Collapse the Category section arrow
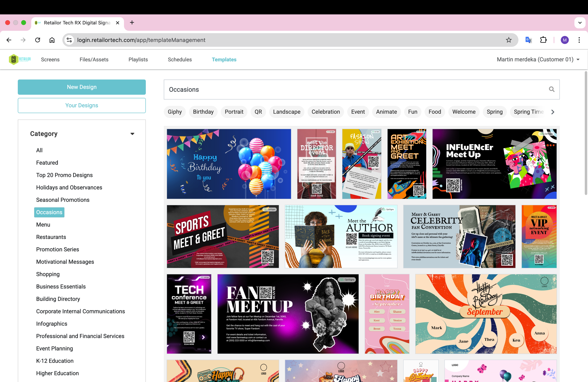 click(132, 134)
